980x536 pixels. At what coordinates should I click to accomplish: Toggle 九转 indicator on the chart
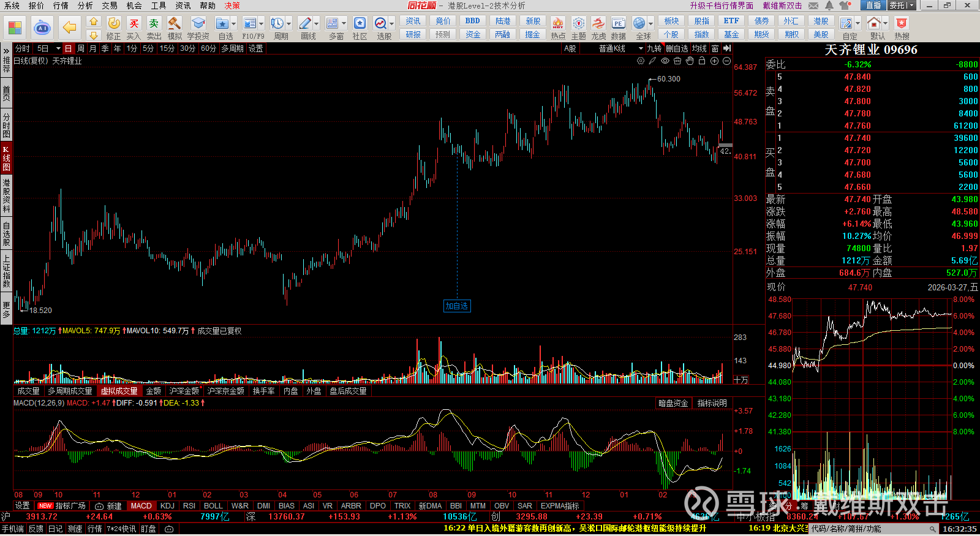pos(654,48)
